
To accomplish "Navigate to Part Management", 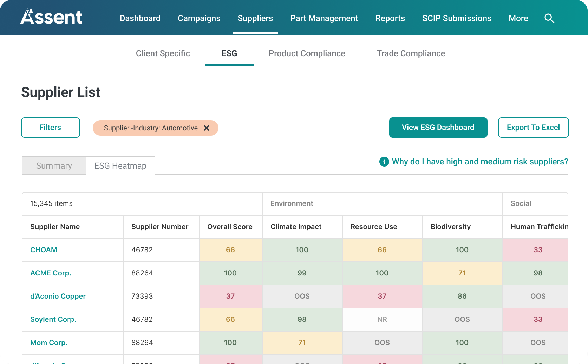I will pos(324,18).
